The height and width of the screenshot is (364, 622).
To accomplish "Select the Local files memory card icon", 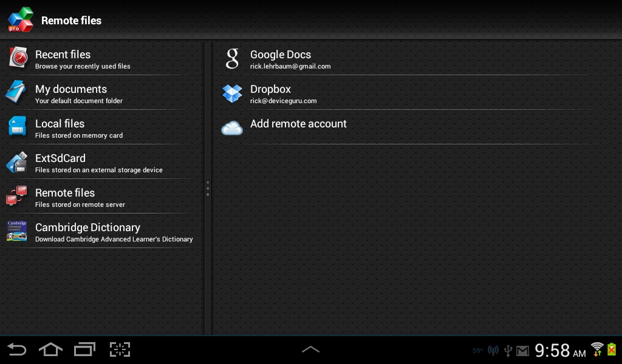I will coord(18,126).
